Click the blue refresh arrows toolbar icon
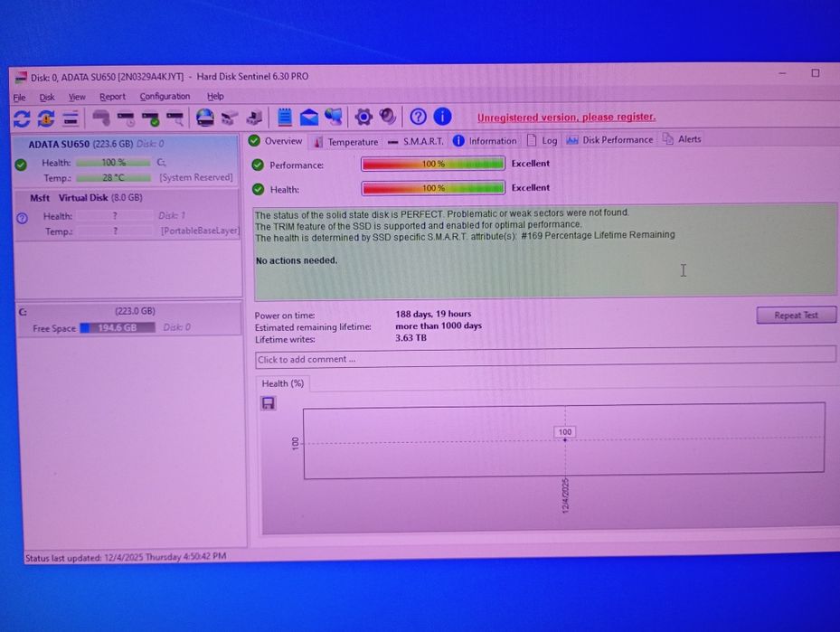Viewport: 840px width, 632px height. tap(22, 118)
